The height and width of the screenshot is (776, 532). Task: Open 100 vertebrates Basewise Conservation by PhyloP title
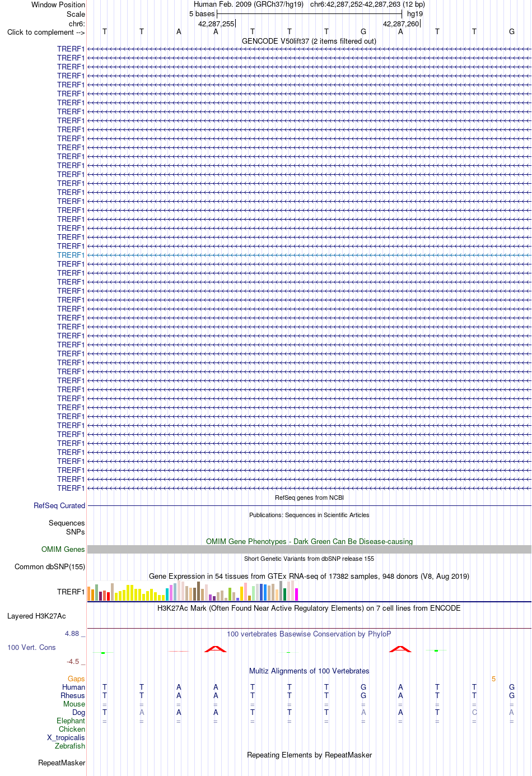click(309, 634)
